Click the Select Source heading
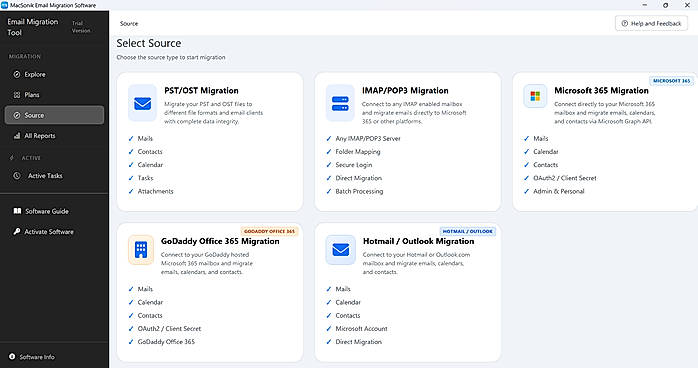The width and height of the screenshot is (698, 368). [149, 43]
